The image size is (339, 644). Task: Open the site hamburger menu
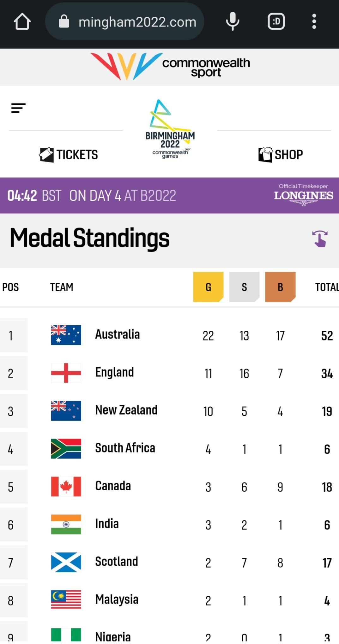click(x=18, y=108)
